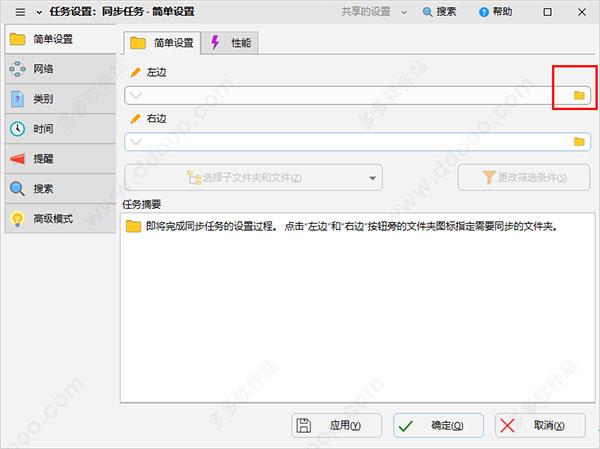Click the 确定 confirm button
This screenshot has height=449, width=600.
click(x=438, y=425)
